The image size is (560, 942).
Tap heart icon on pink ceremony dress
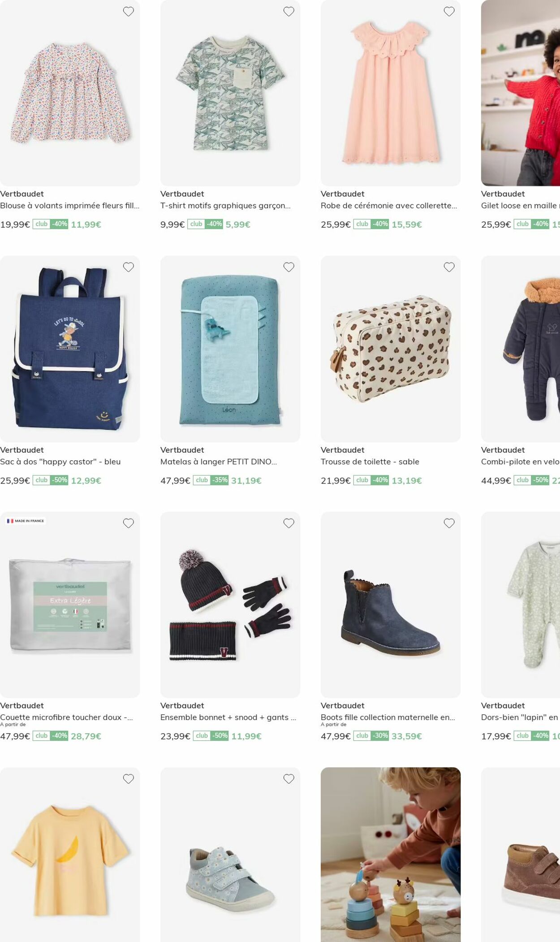(x=449, y=12)
